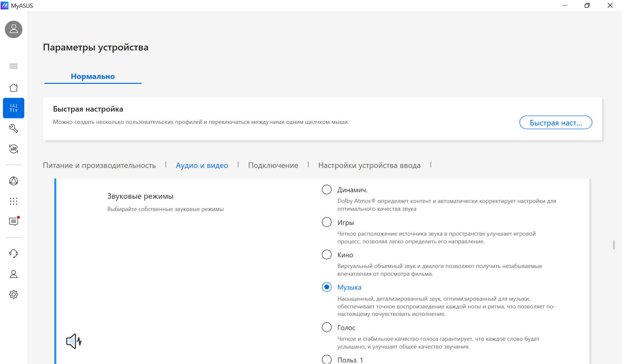This screenshot has height=364, width=622.
Task: Open Настройки устройства ввода tab
Action: pyautogui.click(x=369, y=165)
